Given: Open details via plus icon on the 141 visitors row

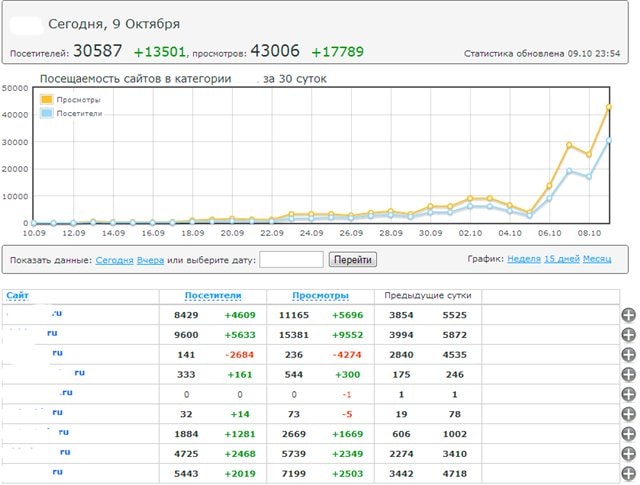Looking at the screenshot, I should click(x=629, y=354).
